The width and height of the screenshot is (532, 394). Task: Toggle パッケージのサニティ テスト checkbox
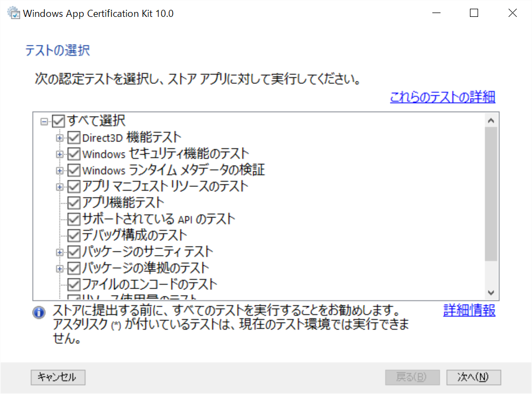[x=74, y=252]
